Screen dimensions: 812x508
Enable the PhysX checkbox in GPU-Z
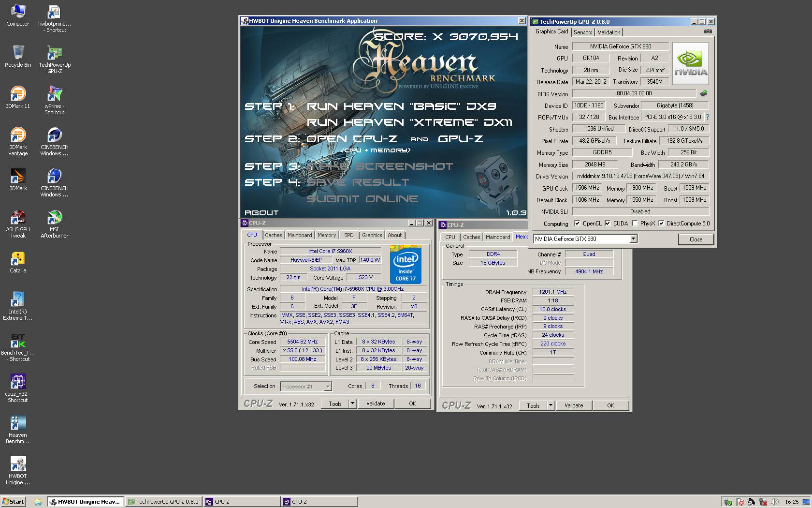coord(635,224)
